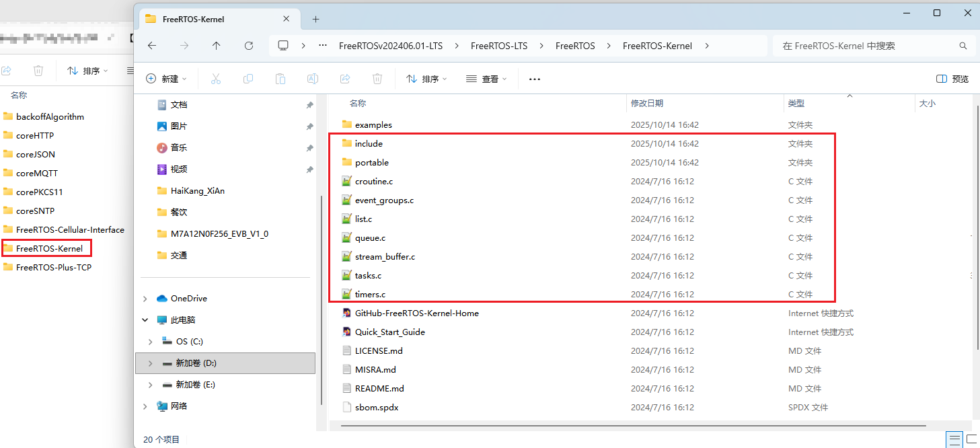Expand the 新加卷 (E:) drive node
980x448 pixels.
coord(150,385)
